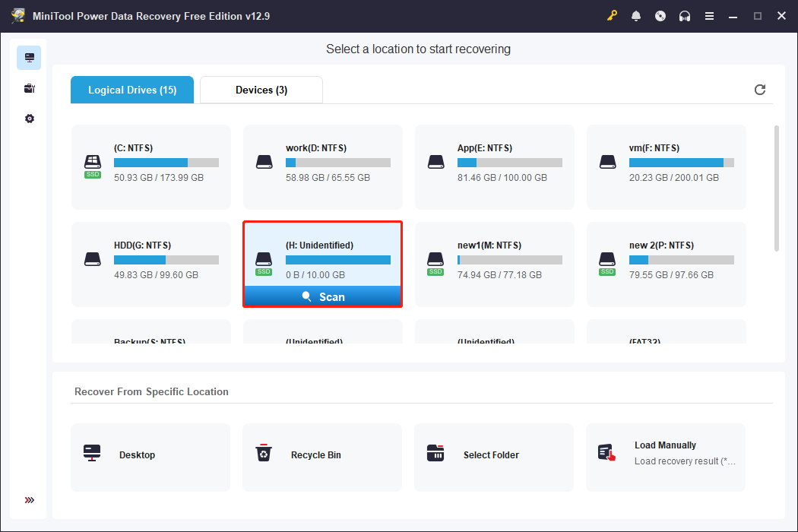798x532 pixels.
Task: Expand the sidebar with double arrows
Action: point(29,500)
